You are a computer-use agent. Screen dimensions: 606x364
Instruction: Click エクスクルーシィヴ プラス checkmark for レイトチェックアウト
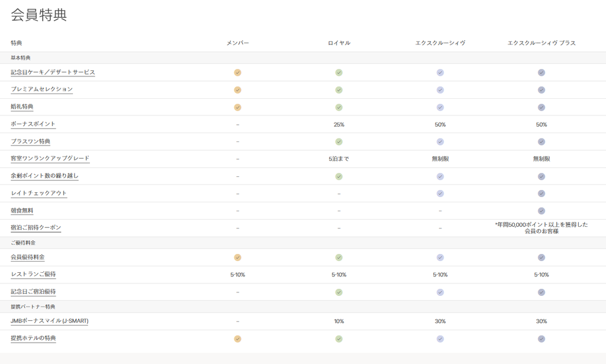(541, 194)
